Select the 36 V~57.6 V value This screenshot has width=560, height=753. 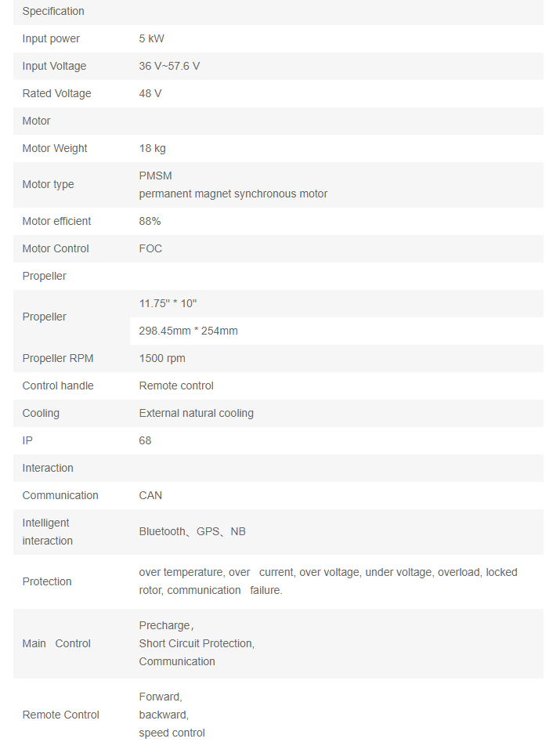tap(169, 67)
